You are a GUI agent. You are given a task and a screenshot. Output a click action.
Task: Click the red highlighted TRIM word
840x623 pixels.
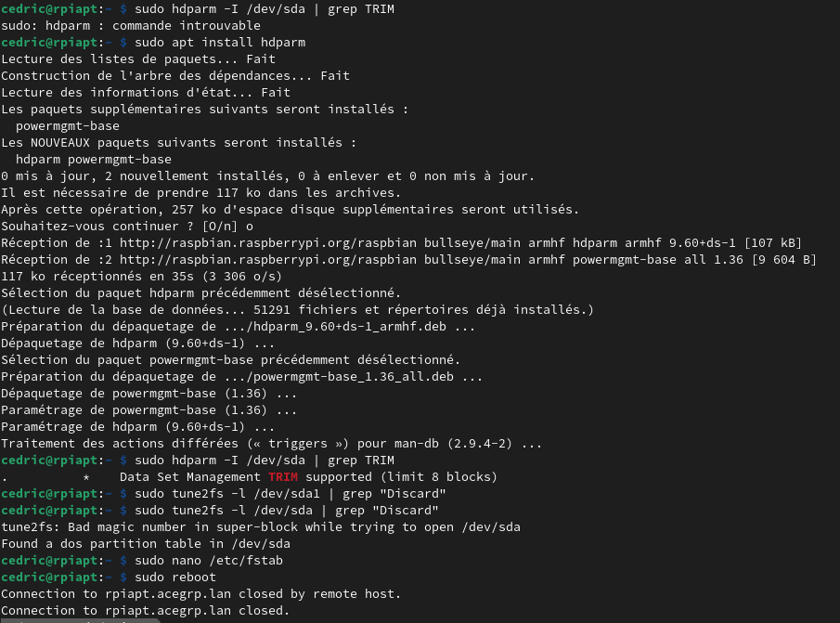(x=283, y=476)
